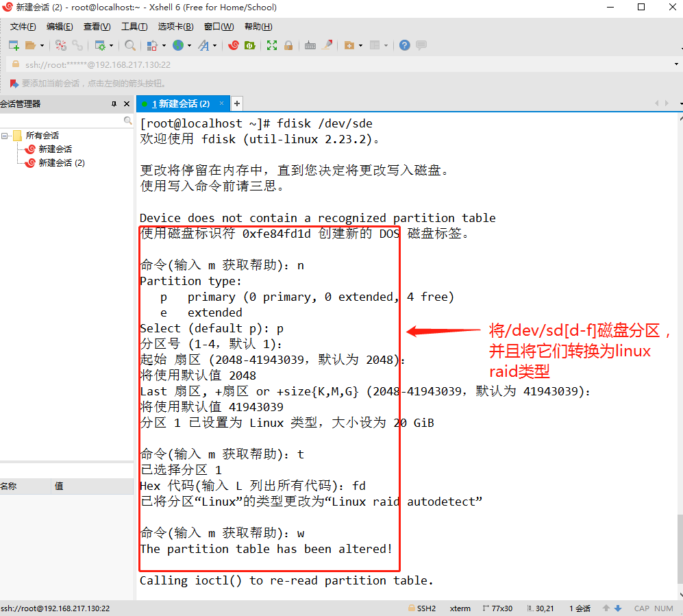Open the 查看(V) menu
Viewport: 683px width, 616px height.
point(97,27)
